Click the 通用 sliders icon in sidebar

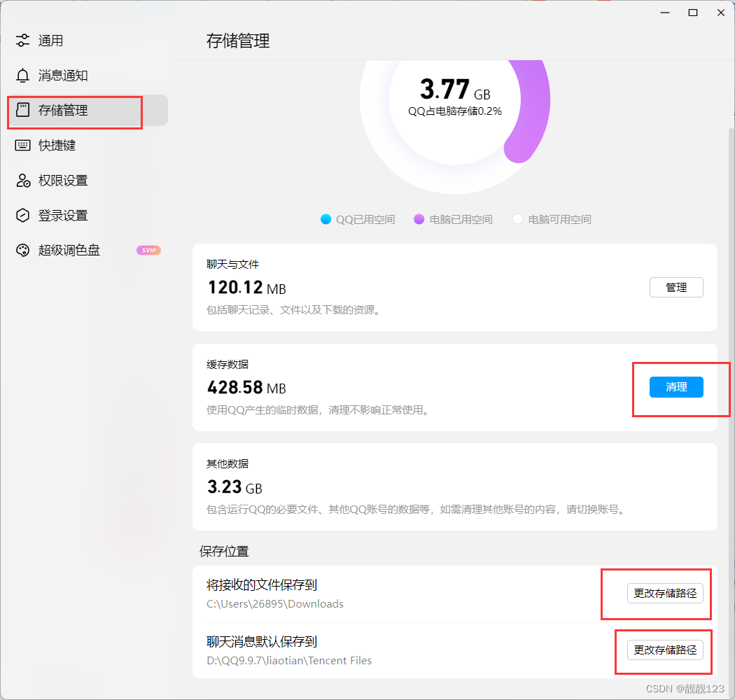22,41
